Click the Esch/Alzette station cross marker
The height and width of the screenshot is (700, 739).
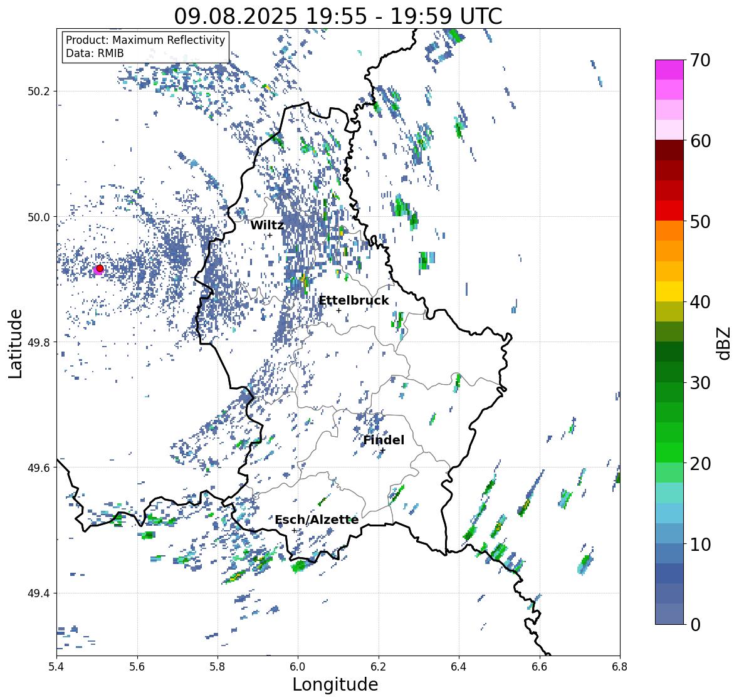(294, 530)
